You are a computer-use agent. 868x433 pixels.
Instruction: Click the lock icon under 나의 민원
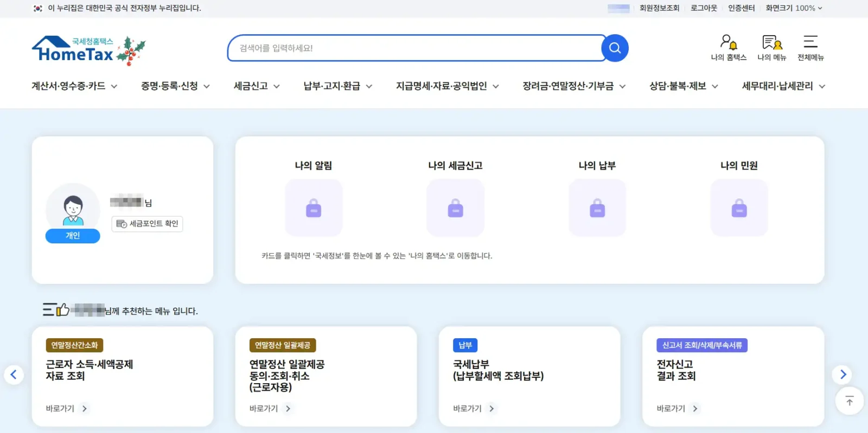(739, 208)
